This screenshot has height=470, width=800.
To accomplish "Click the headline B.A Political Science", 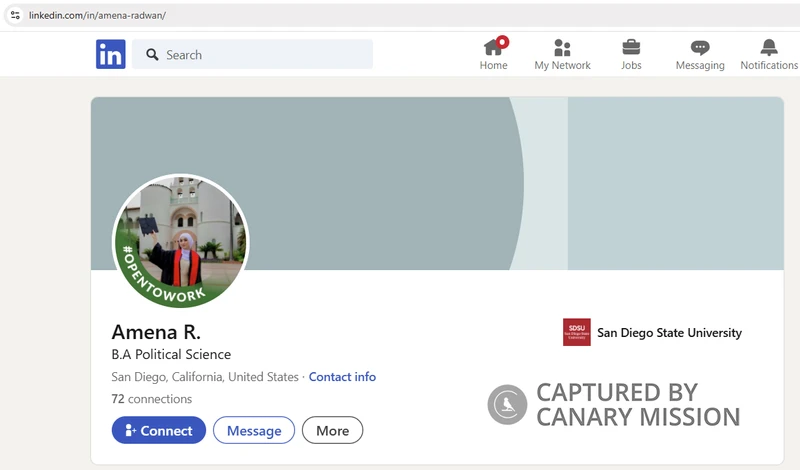I will tap(171, 354).
